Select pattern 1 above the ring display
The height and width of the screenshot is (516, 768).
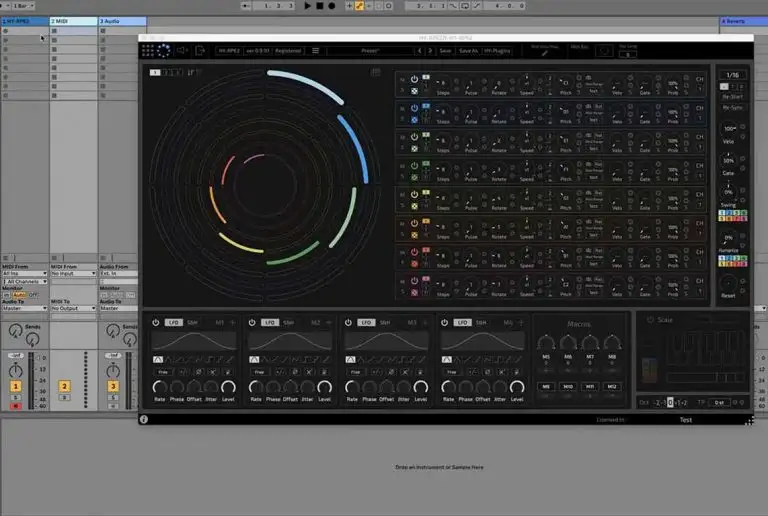155,72
